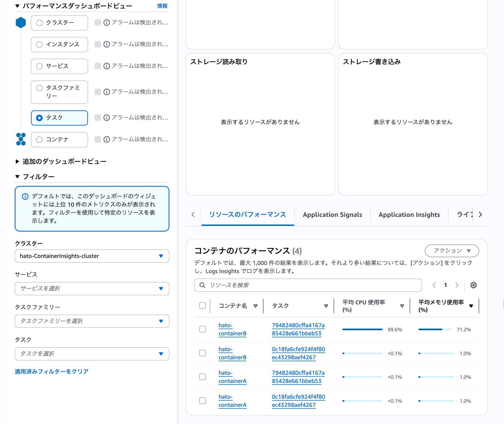
Task: Click the 適用済みフィルターをクリア link
Action: click(51, 371)
